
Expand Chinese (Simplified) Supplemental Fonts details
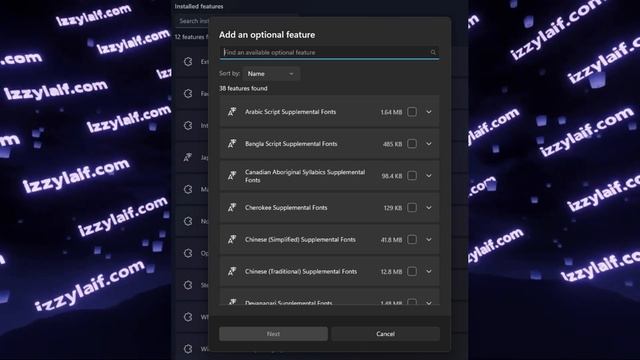click(x=429, y=239)
